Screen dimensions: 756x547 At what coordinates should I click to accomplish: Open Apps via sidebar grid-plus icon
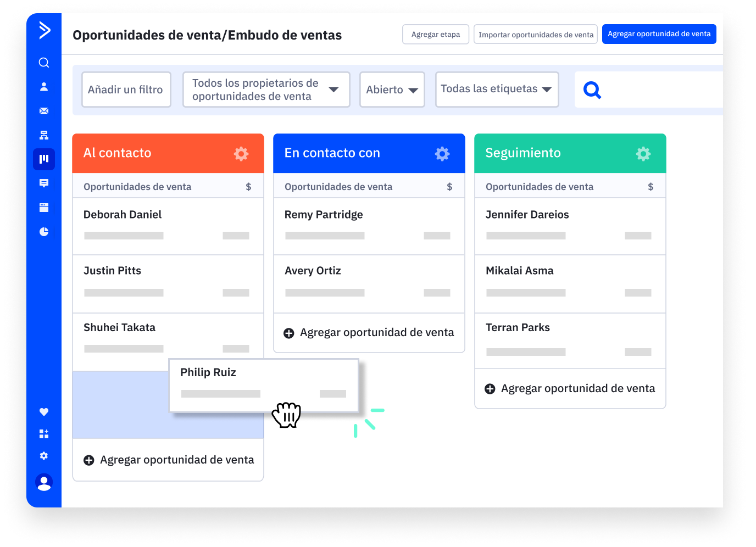44,434
